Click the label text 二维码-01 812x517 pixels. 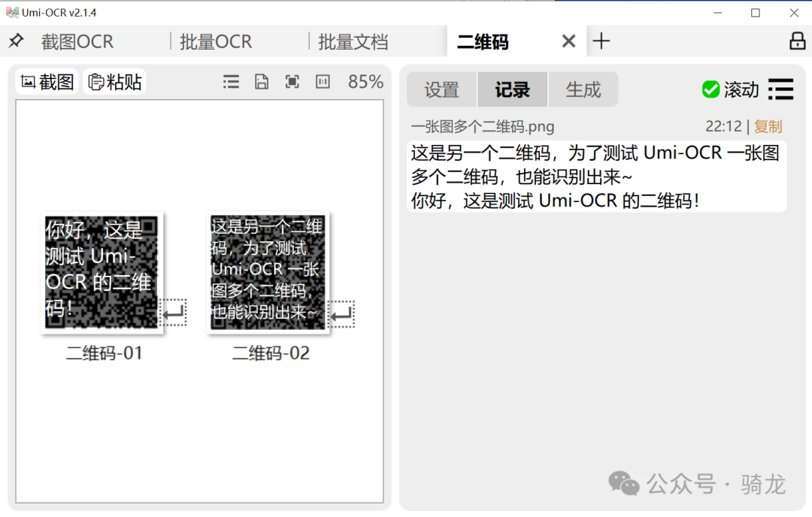click(x=104, y=353)
